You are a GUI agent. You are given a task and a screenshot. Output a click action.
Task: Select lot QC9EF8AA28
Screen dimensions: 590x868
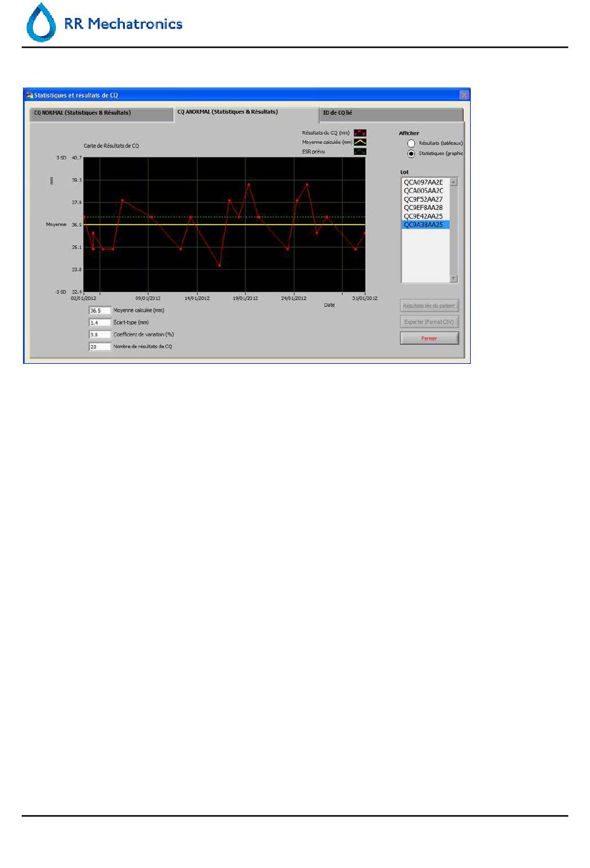pos(425,207)
